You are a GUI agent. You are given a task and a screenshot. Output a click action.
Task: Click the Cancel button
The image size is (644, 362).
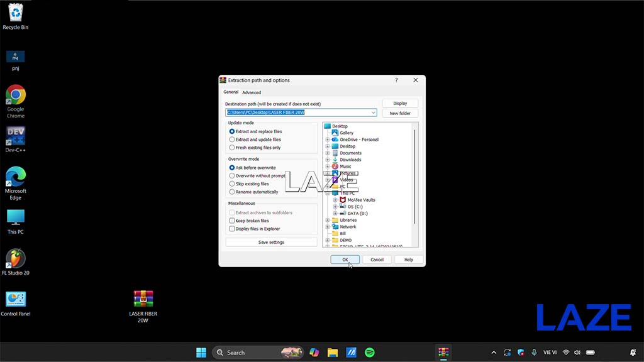377,260
